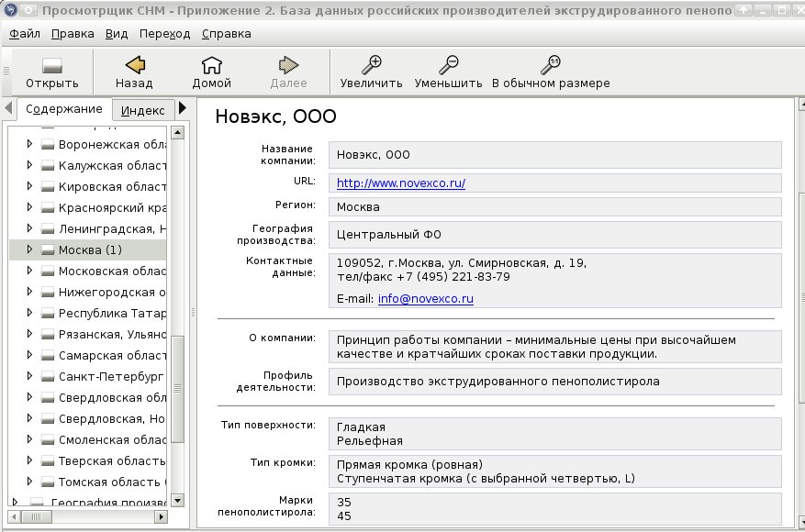Open the Справка menu
The image size is (805, 532).
(x=227, y=34)
